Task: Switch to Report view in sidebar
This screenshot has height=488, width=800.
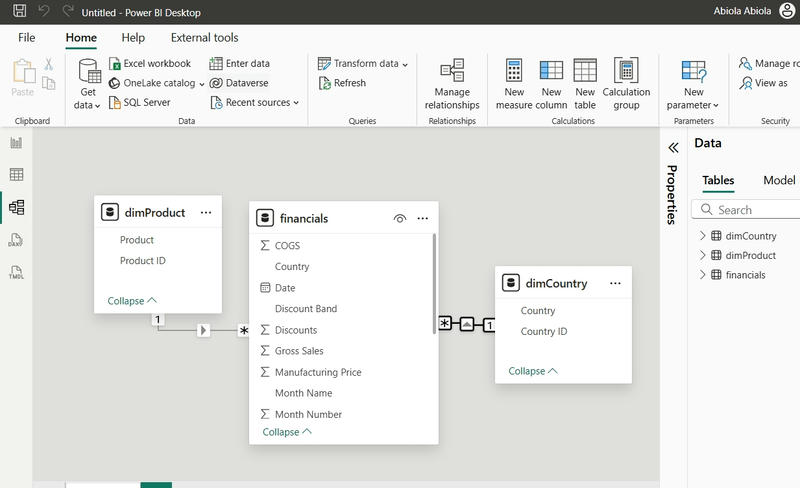Action: [x=16, y=143]
